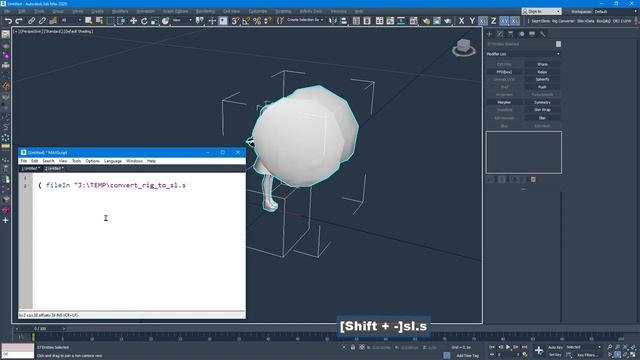Open the Language menu in MAXScript editor
This screenshot has width=640, height=360.
pos(113,161)
